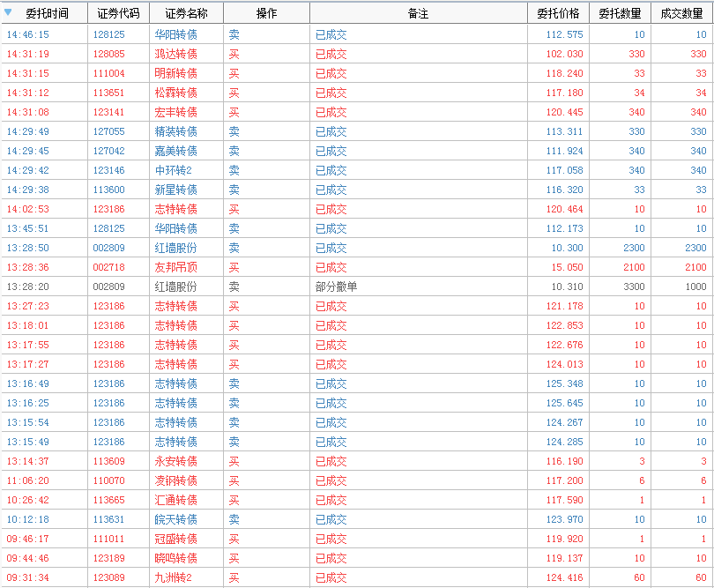Click time 13:17:55 of 志特转债 order
Viewport: 714px width, 588px height.
pos(28,345)
